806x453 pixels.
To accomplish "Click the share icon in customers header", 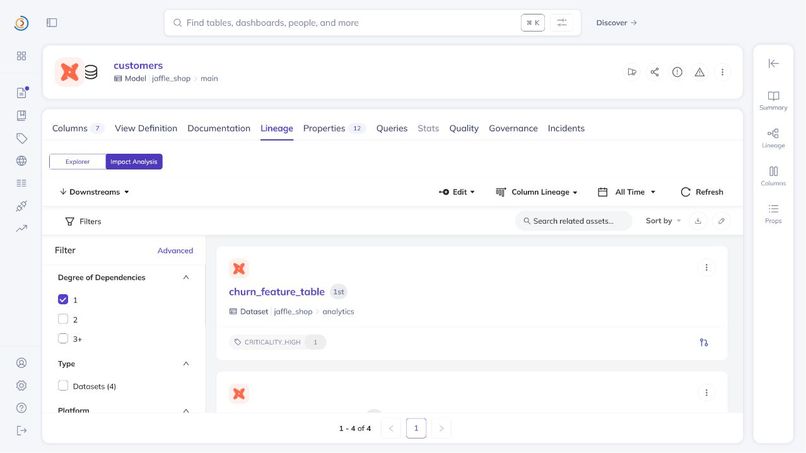I will (654, 72).
